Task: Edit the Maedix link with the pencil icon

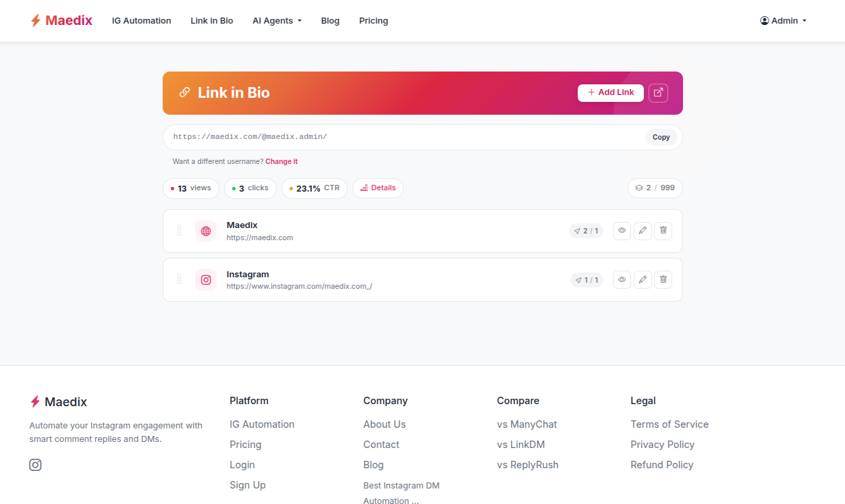Action: click(x=642, y=230)
